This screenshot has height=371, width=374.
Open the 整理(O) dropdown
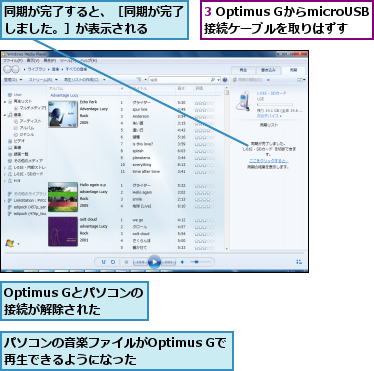pyautogui.click(x=13, y=80)
